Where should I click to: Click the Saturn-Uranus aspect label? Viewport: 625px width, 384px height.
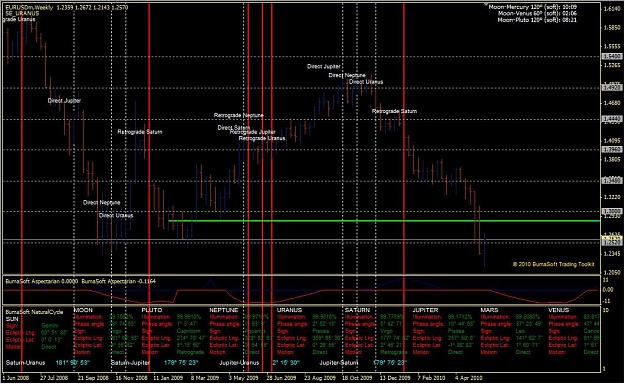pos(26,363)
